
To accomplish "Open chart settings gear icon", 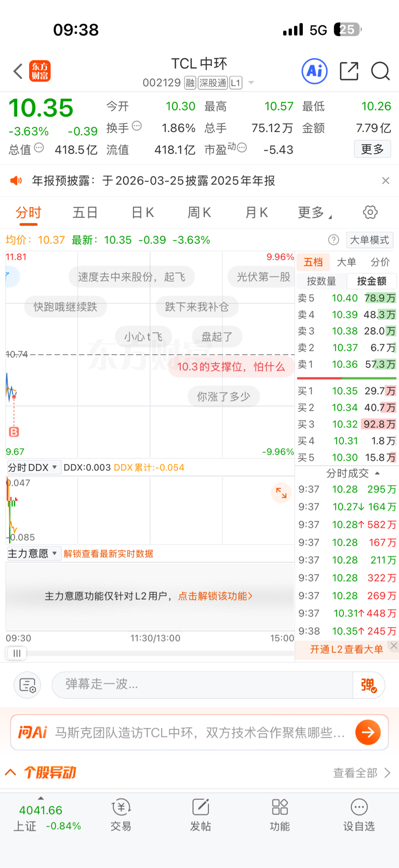I will [x=370, y=212].
